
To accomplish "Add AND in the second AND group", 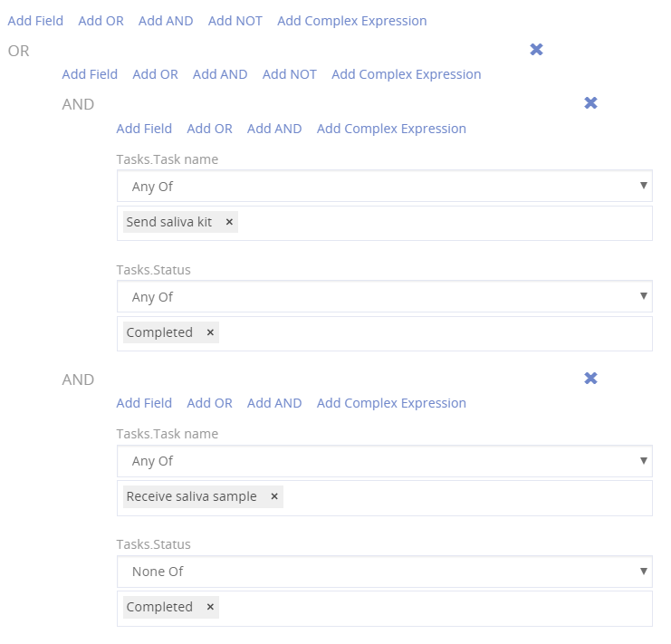I will coord(274,403).
